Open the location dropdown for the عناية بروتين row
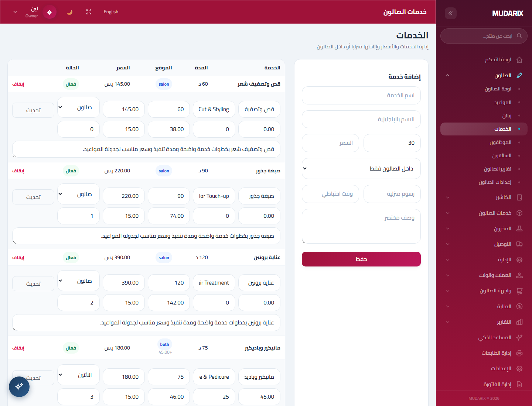 [x=78, y=281]
